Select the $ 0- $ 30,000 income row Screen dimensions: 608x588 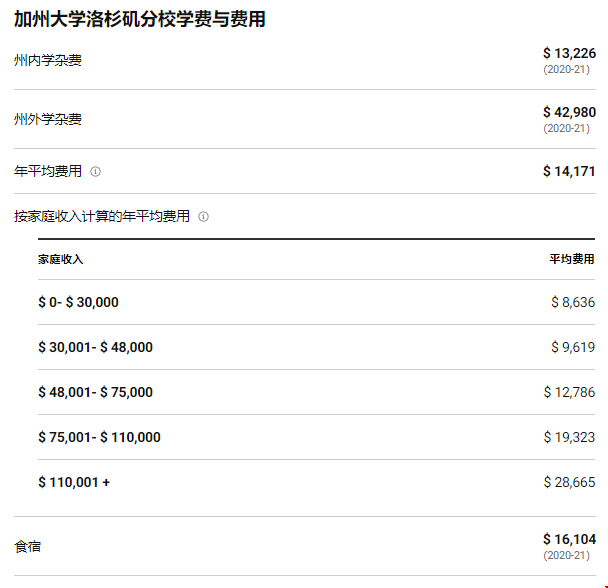[x=316, y=302]
